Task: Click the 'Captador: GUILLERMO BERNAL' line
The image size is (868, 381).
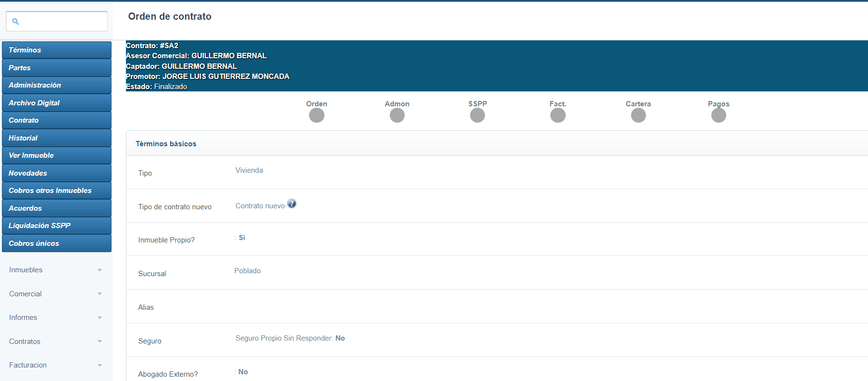Action: click(x=181, y=66)
